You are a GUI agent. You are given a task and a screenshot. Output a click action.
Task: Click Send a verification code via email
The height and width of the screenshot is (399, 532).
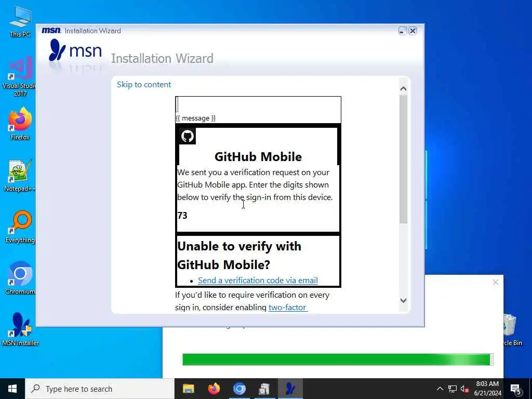pyautogui.click(x=258, y=280)
